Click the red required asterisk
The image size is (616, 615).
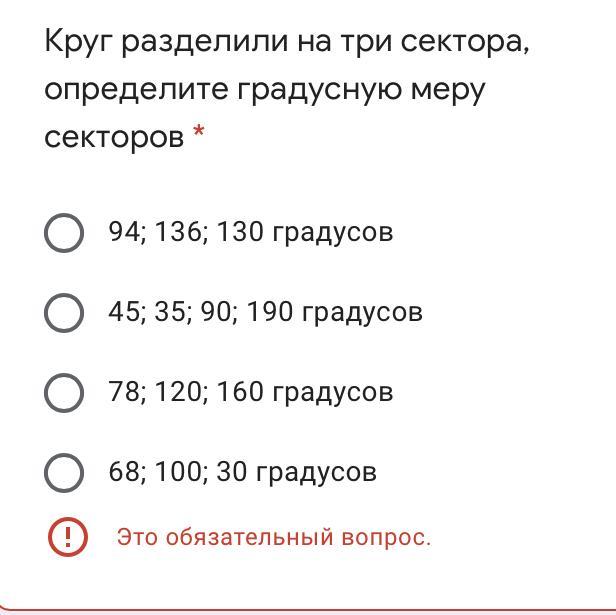pos(198,135)
